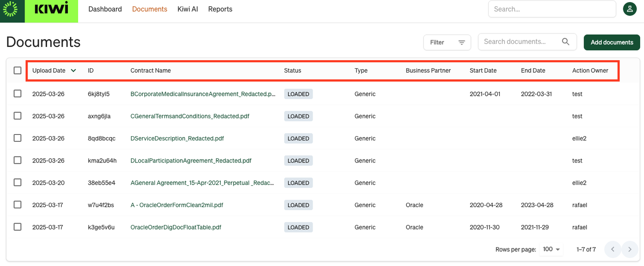
Task: Go to next page arrow
Action: point(630,249)
